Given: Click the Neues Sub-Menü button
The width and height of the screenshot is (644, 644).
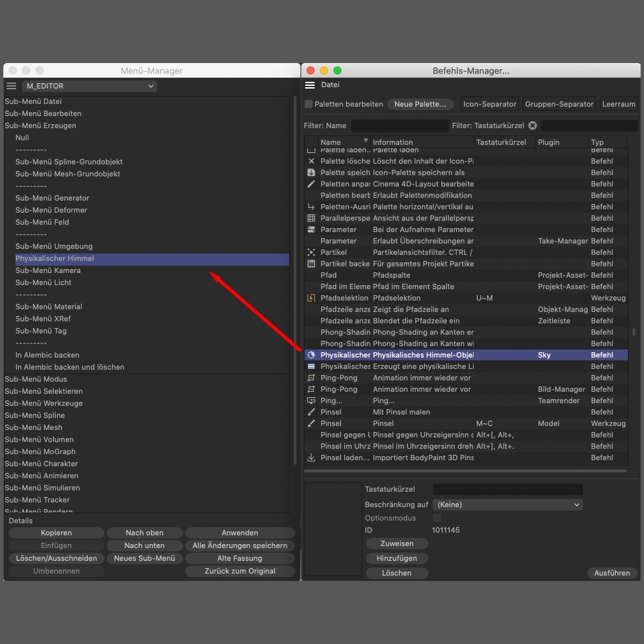Looking at the screenshot, I should tap(145, 558).
